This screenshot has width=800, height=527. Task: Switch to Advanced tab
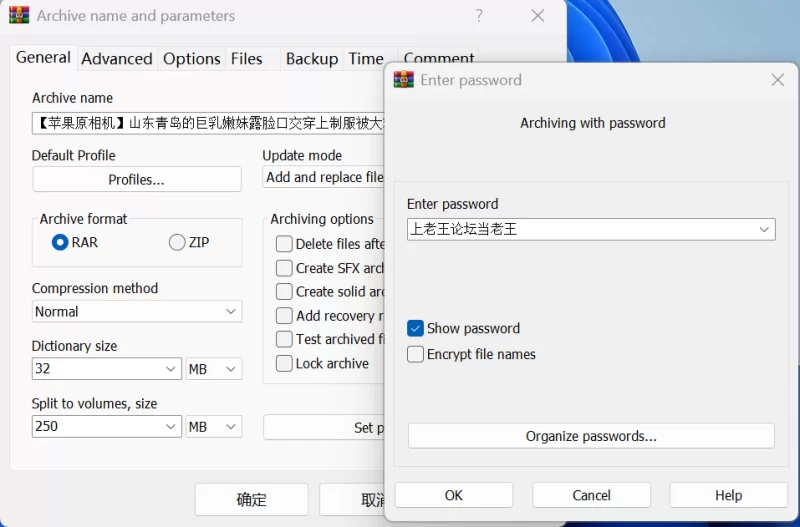click(117, 59)
